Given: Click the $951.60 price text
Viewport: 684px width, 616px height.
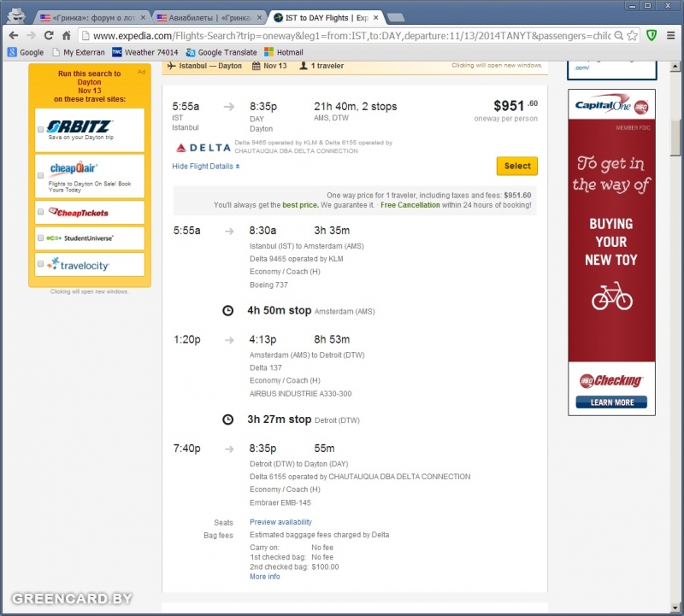Looking at the screenshot, I should pos(516,105).
